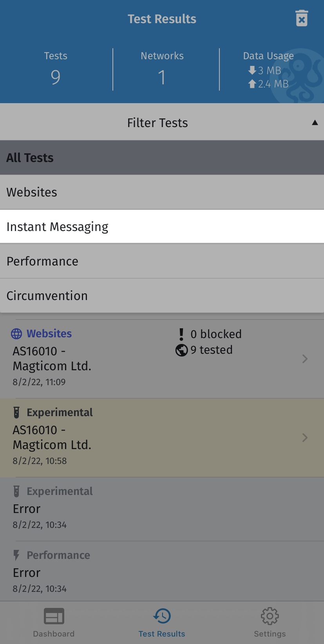The width and height of the screenshot is (324, 644).
Task: Open Settings via the gear icon
Action: [270, 617]
